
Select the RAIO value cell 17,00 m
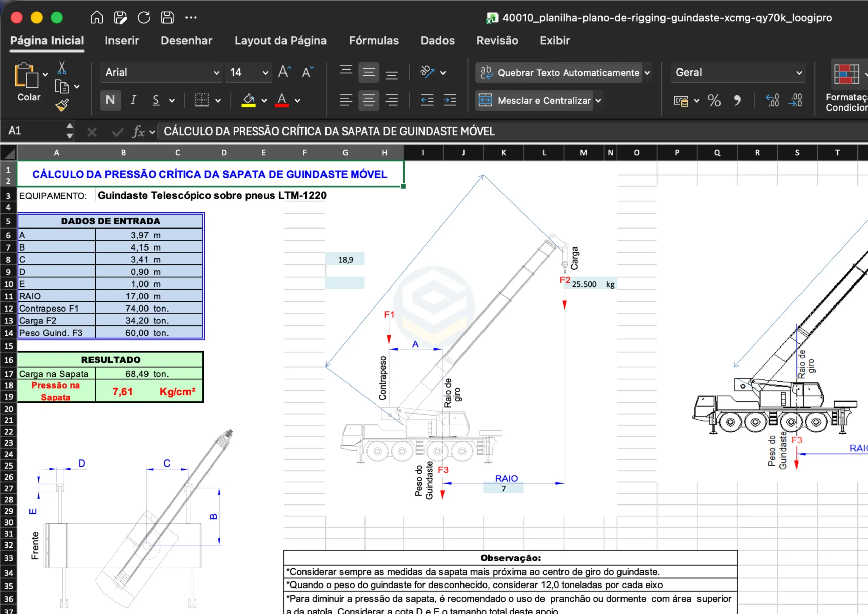[149, 296]
